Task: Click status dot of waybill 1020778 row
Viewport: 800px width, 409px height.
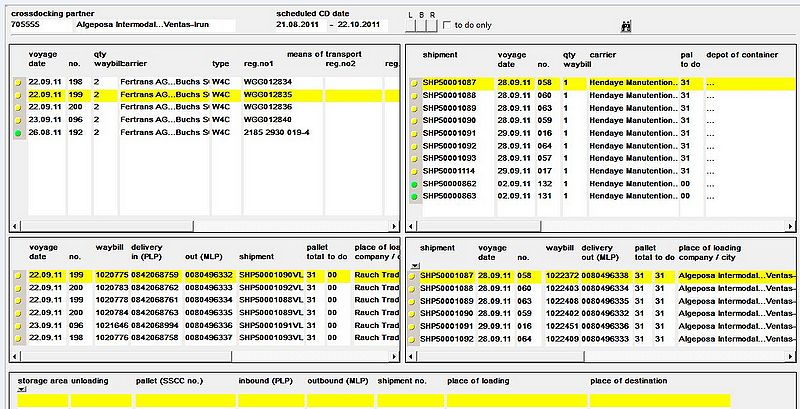Action: 18,300
